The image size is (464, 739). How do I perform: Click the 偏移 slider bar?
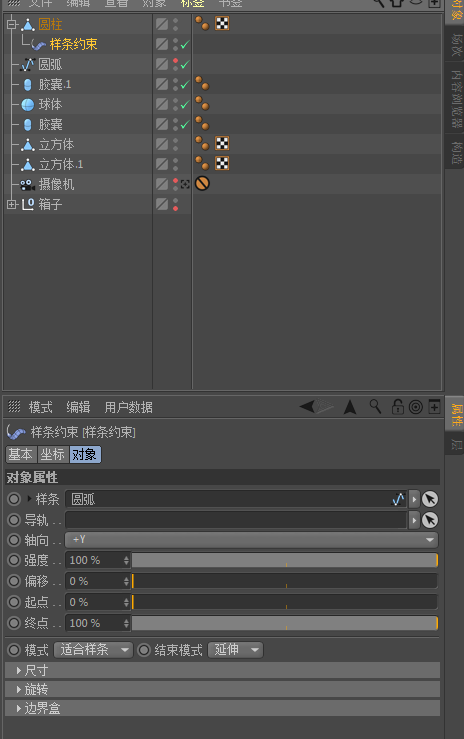[285, 581]
